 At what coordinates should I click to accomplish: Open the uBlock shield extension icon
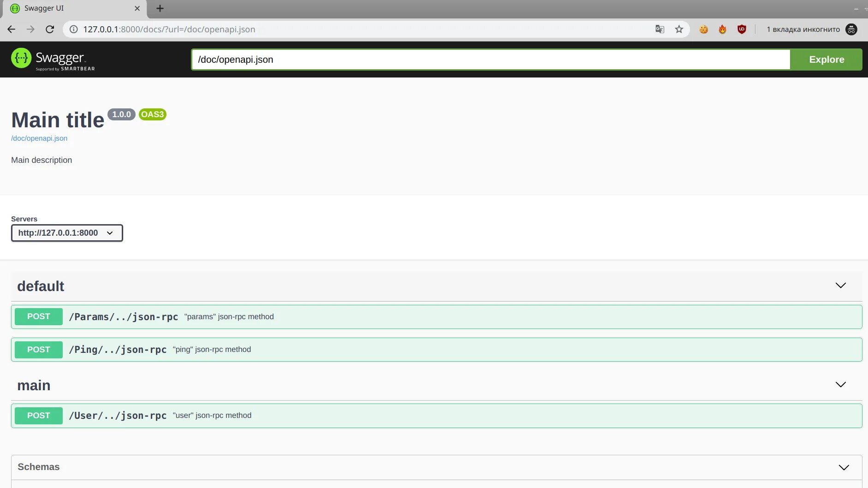[x=742, y=29]
